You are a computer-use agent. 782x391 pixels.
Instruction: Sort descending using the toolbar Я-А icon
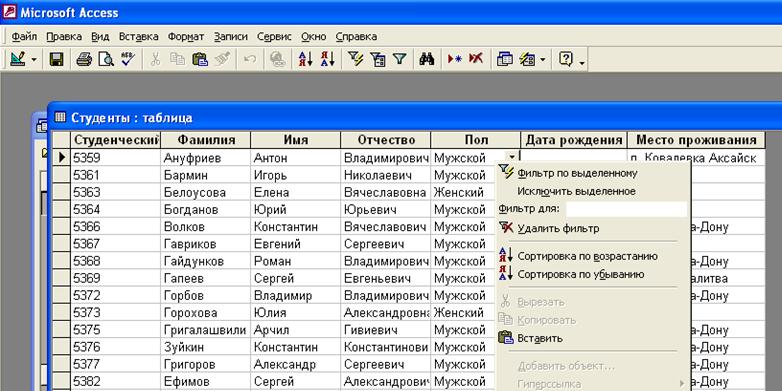tap(327, 59)
